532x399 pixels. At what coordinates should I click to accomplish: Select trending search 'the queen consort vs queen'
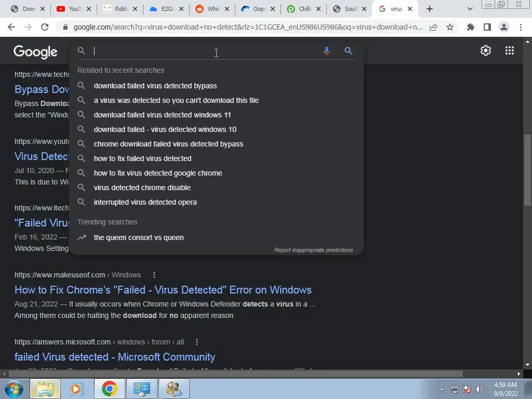pos(216,237)
